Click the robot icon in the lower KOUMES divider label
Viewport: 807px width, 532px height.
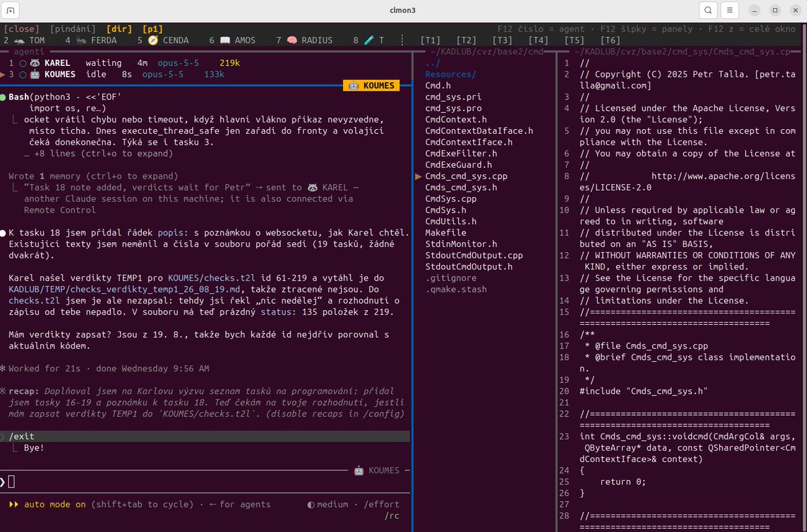point(358,471)
